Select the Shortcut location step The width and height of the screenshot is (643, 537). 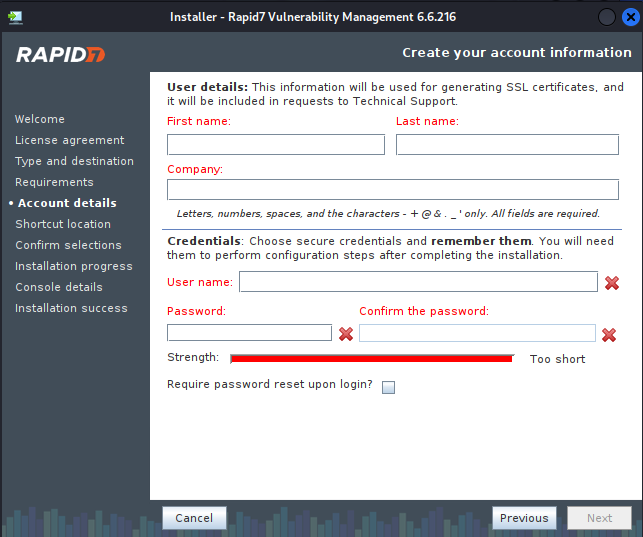[x=63, y=224]
